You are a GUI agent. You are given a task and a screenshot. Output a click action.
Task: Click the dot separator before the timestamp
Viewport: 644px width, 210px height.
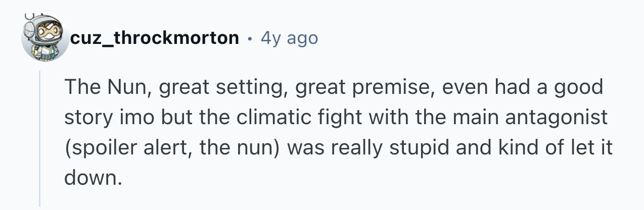tap(250, 38)
